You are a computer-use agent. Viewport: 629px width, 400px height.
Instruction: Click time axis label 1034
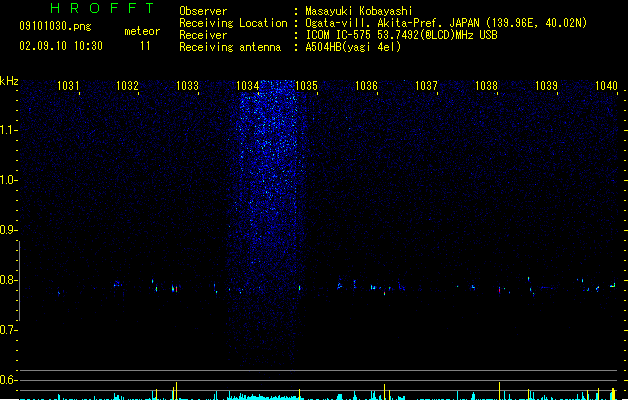pos(248,86)
